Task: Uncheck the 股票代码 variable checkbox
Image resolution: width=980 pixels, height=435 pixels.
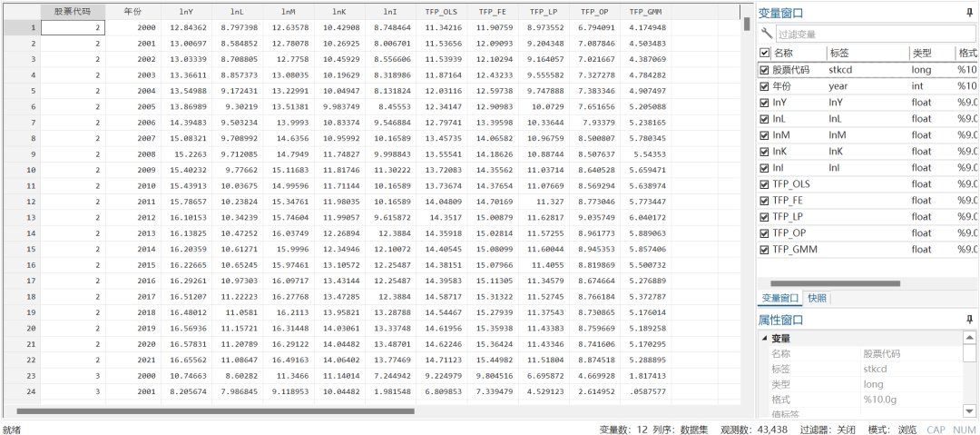Action: click(764, 70)
